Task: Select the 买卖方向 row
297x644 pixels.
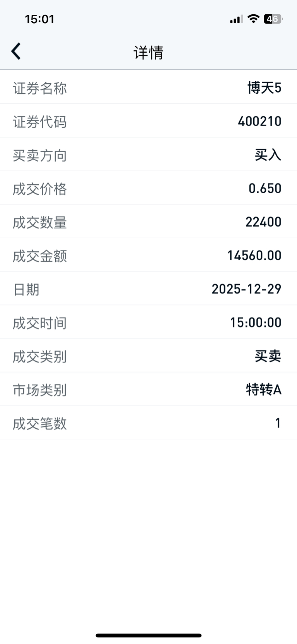Action: pos(148,155)
